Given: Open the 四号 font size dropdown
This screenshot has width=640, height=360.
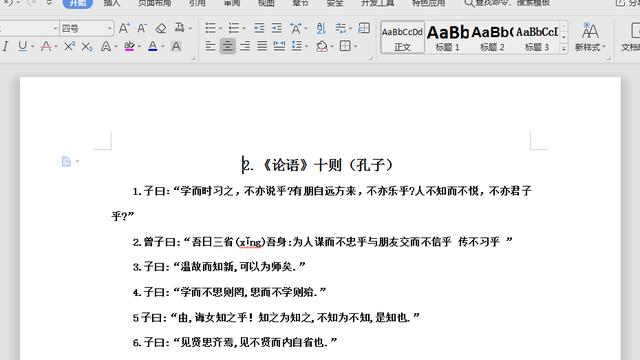Looking at the screenshot, I should [x=109, y=29].
